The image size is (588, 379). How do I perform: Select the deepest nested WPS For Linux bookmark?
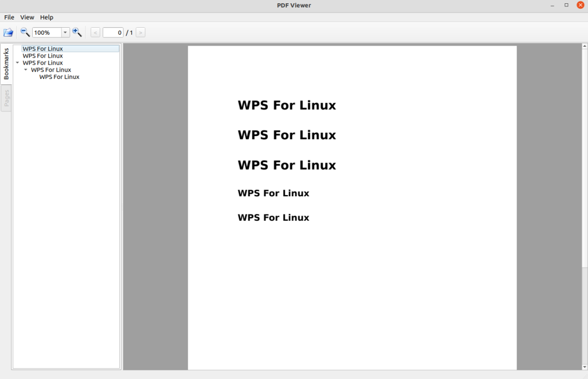coord(59,77)
